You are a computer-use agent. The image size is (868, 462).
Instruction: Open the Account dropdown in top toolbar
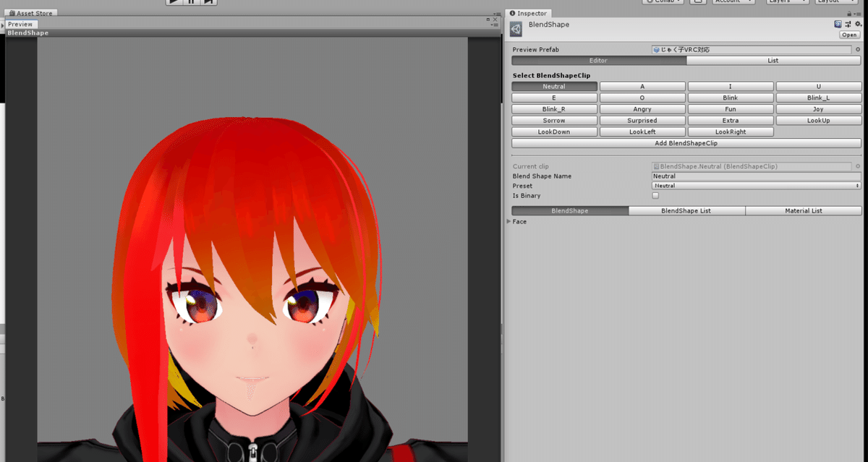coord(734,2)
